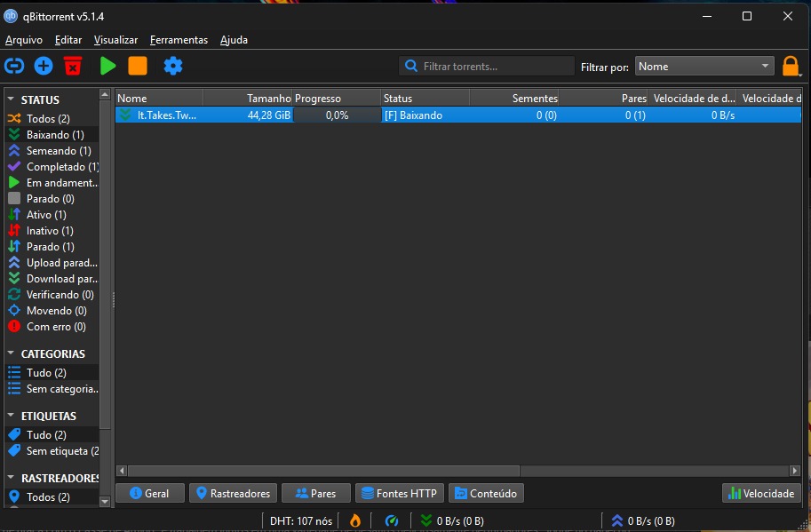Toggle the Velocidade graph button
The width and height of the screenshot is (811, 532).
(761, 493)
